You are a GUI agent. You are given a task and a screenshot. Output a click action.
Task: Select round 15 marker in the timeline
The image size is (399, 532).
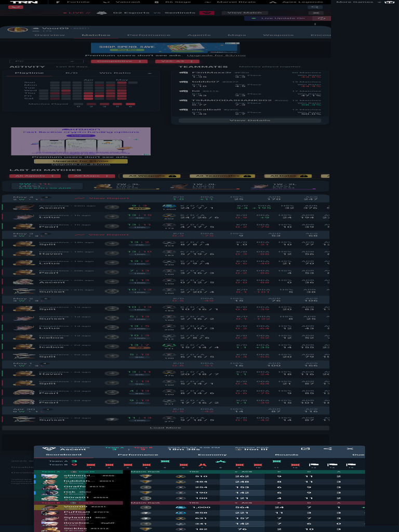coord(351,464)
